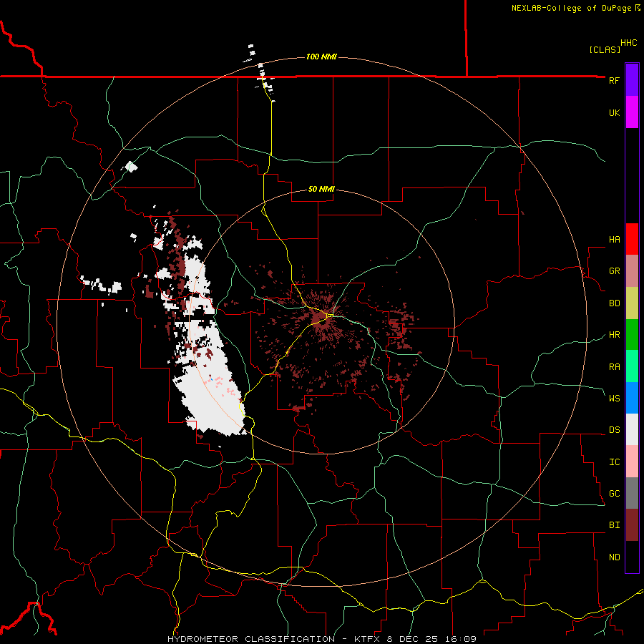644x644 pixels.
Task: Click the 50 NMI range ring label
Action: click(321, 189)
